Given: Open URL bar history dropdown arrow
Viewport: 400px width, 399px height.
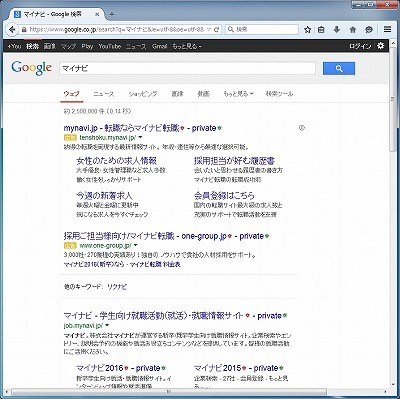Looking at the screenshot, I should pos(209,29).
